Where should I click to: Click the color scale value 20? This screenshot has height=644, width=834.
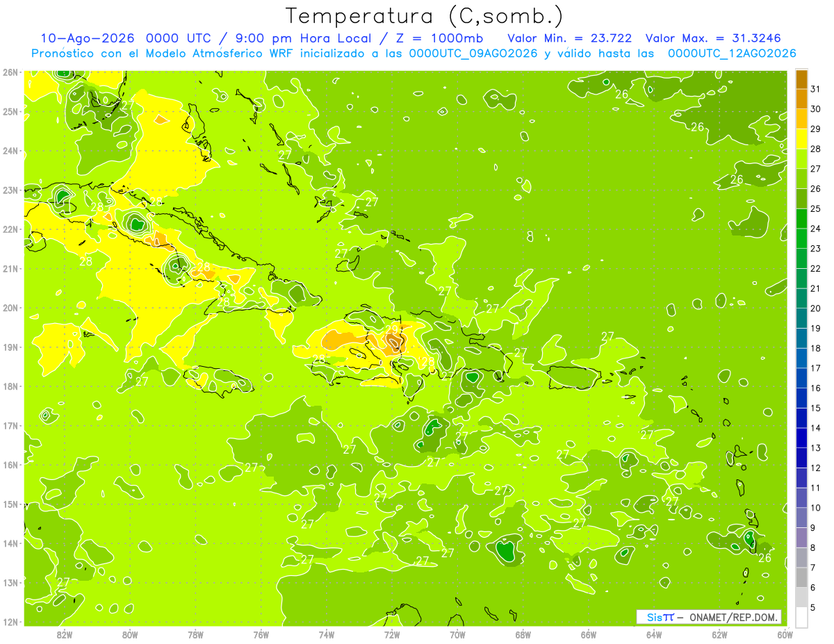tap(816, 308)
